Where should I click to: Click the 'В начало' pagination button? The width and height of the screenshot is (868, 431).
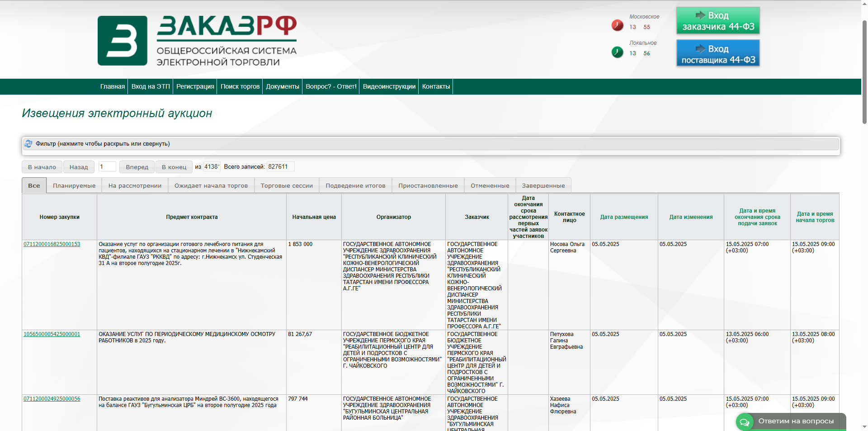42,167
